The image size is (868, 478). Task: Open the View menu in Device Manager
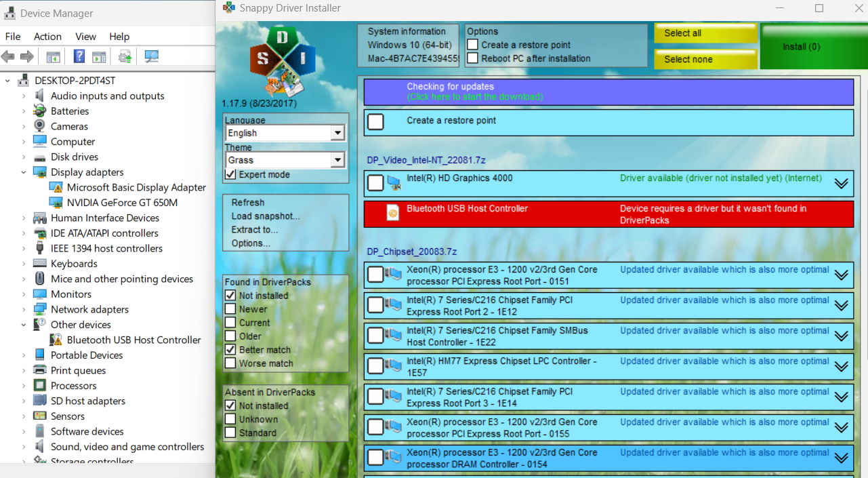85,37
